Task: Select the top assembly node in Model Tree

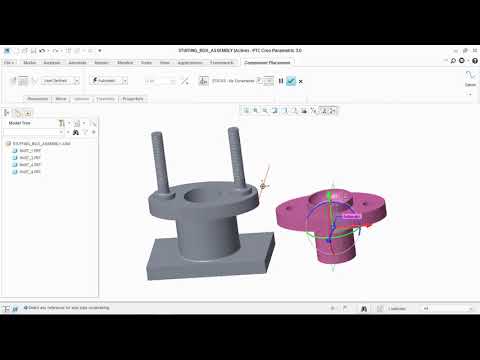Action: click(38, 144)
